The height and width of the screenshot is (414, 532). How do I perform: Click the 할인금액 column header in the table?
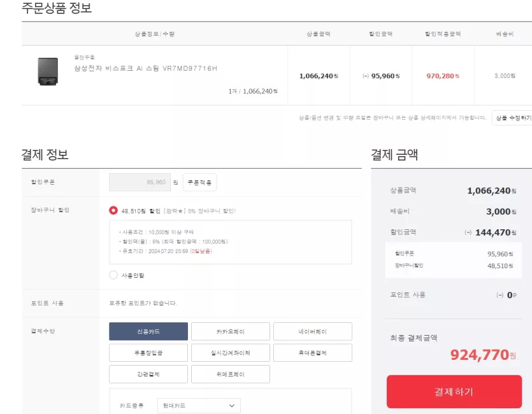[380, 34]
